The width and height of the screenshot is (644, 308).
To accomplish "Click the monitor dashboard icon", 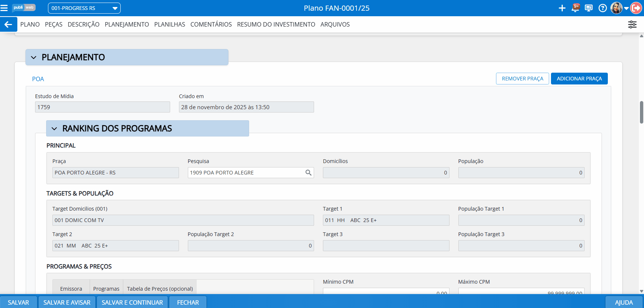I will (589, 8).
